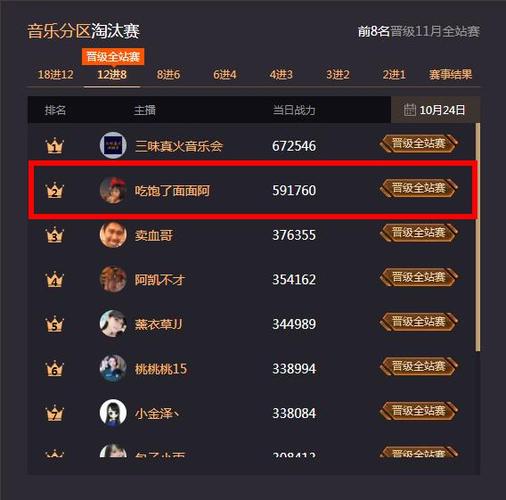Click the rank 3 crown icon
The height and width of the screenshot is (500, 506).
click(x=54, y=235)
